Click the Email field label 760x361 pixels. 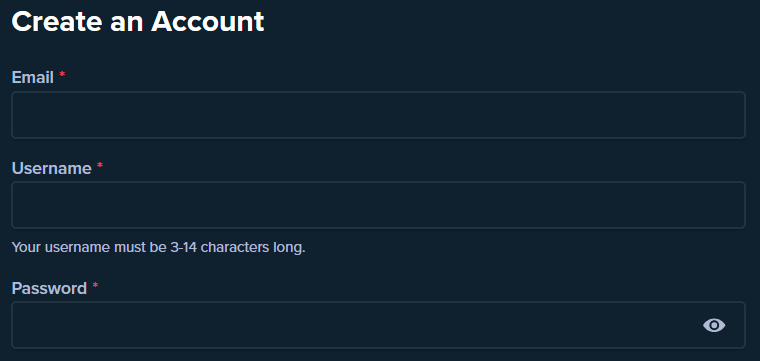[x=32, y=78]
